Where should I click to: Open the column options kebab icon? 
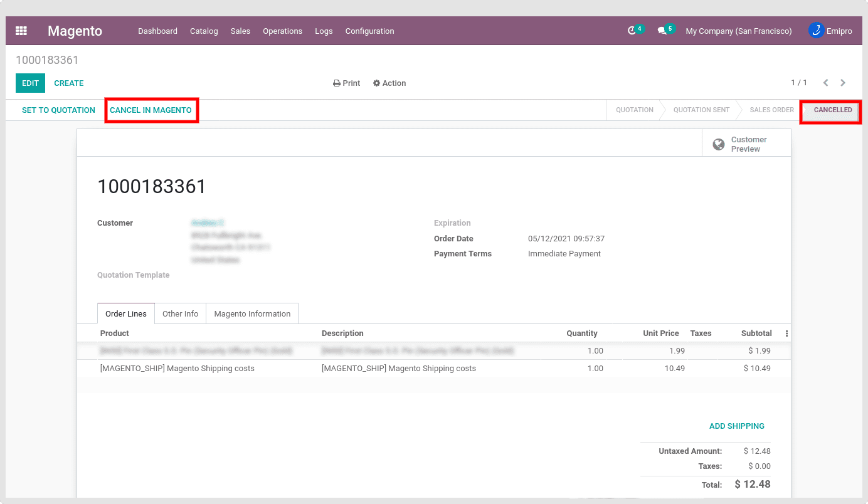click(x=786, y=333)
